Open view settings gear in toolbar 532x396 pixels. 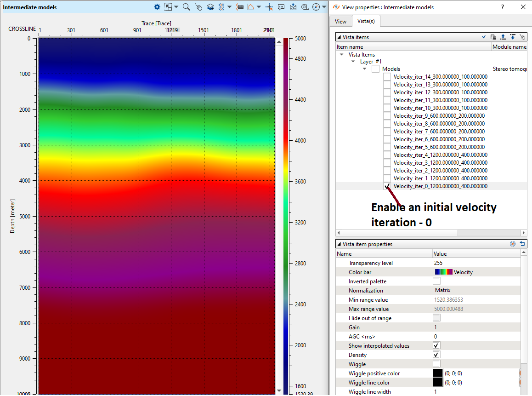pos(157,7)
